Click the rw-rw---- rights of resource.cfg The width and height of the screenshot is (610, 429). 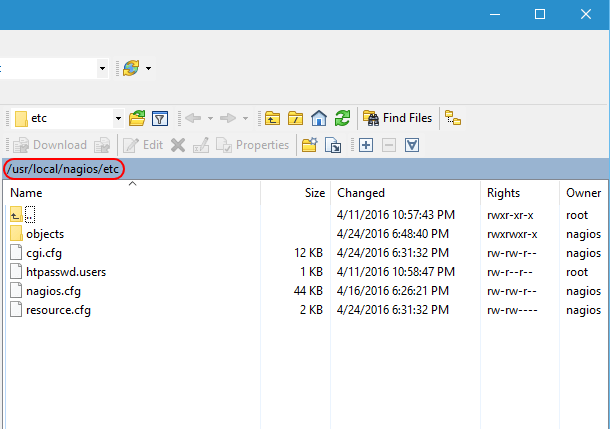tap(512, 310)
